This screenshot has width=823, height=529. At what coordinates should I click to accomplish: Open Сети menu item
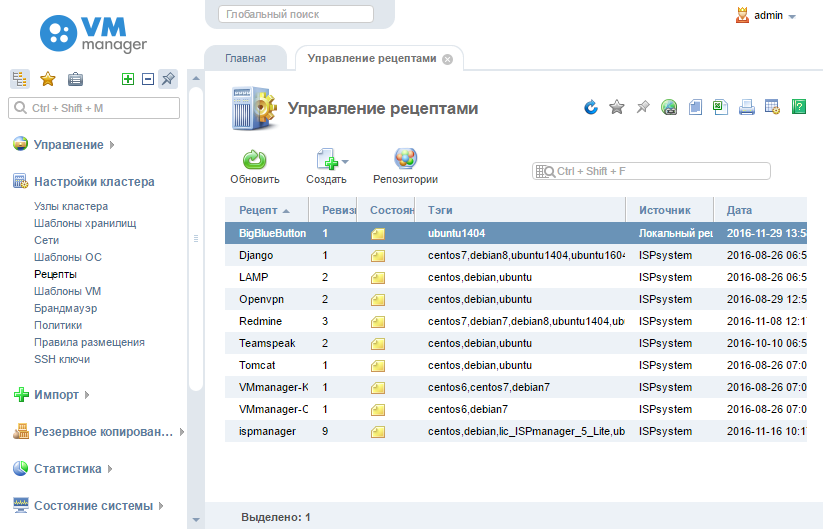tap(46, 240)
